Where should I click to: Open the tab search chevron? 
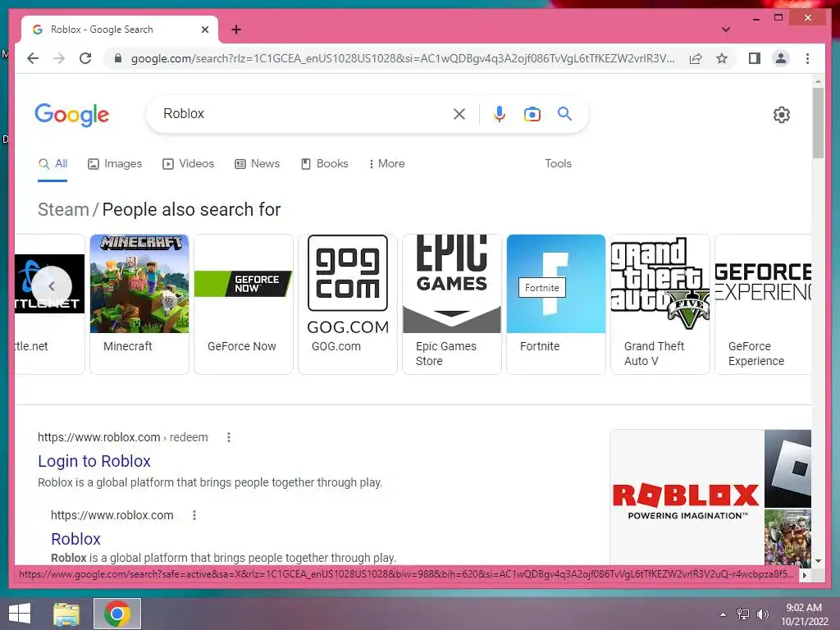click(x=726, y=30)
